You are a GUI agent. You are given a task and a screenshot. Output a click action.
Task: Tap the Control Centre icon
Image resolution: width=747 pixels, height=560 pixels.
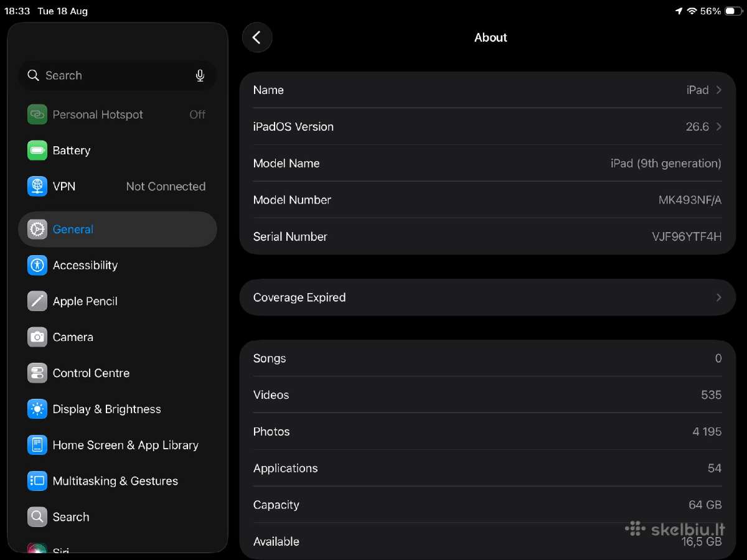tap(37, 373)
